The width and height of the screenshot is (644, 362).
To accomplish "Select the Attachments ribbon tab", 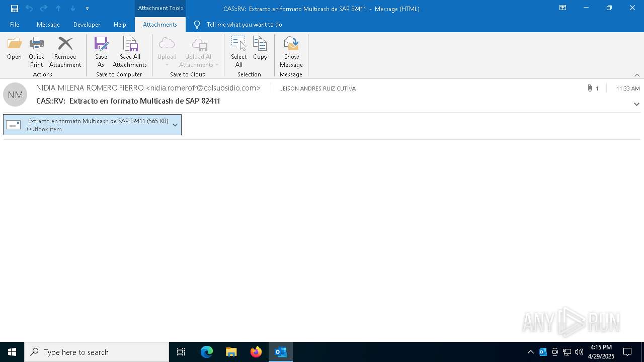I will (160, 25).
